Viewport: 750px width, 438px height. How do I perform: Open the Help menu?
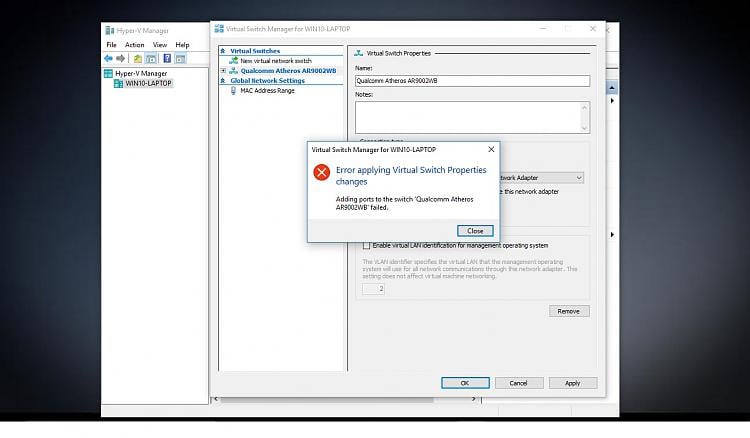(x=182, y=44)
